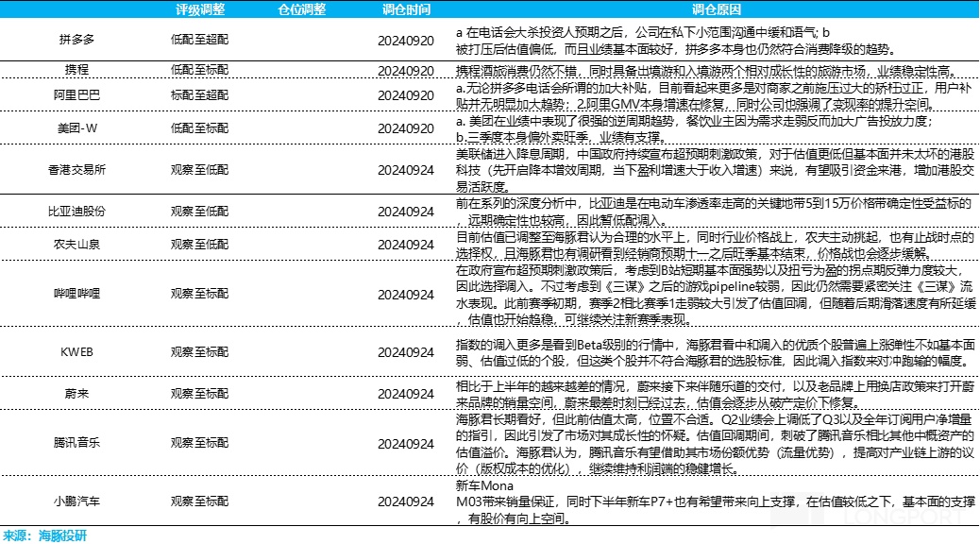
Task: Click date 20240924 in KWEB row
Action: pos(406,352)
